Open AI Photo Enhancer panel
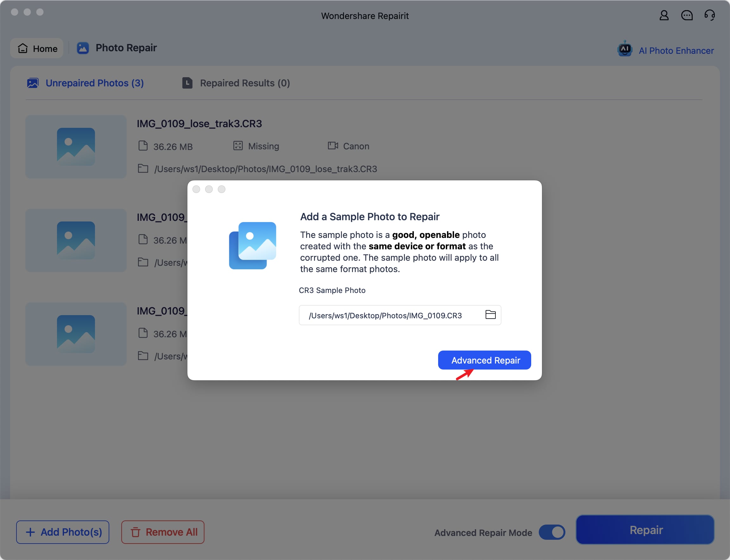 click(x=677, y=50)
